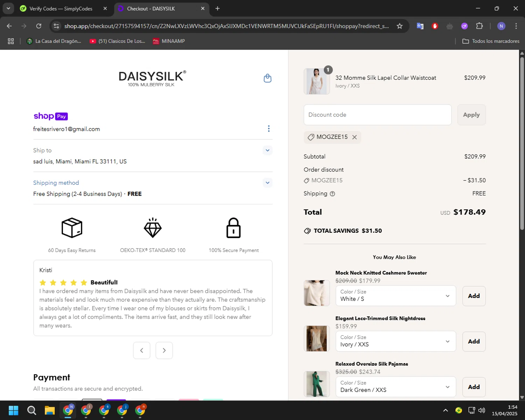Click the TOTAL SAVINGS $31.50 text
The width and height of the screenshot is (525, 420).
pos(348,231)
